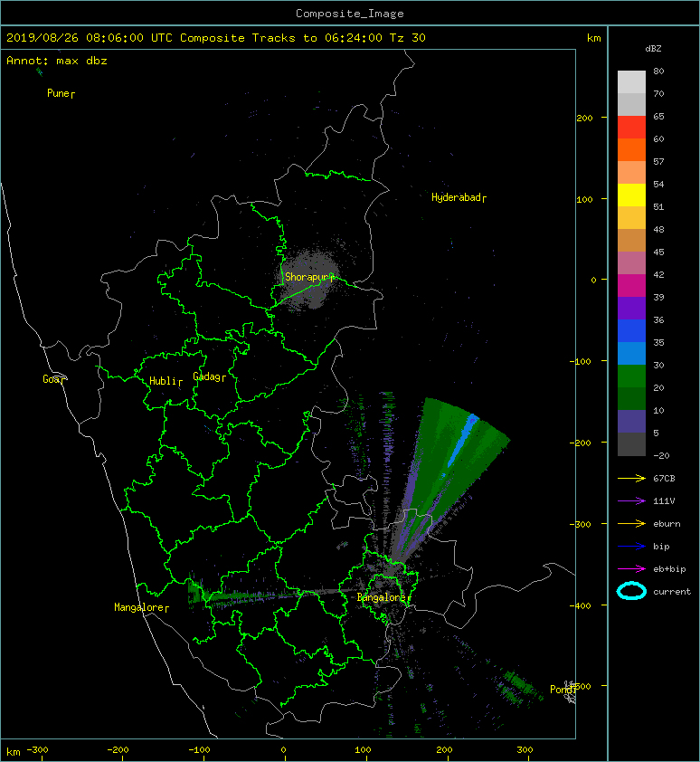Image resolution: width=700 pixels, height=762 pixels.
Task: Click the -400 km mark on the right axis
Action: [x=581, y=605]
